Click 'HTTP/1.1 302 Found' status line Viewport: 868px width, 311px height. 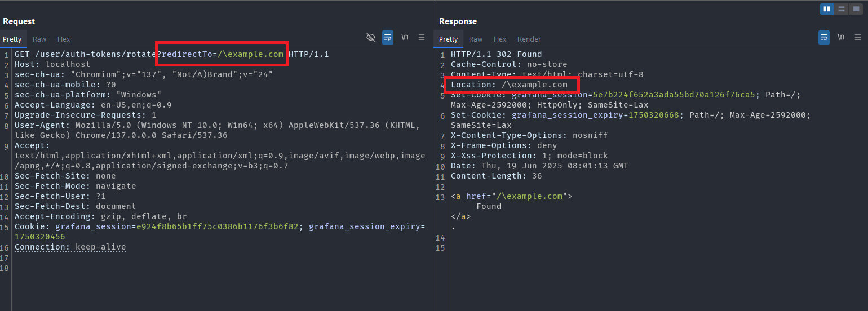[x=496, y=55]
